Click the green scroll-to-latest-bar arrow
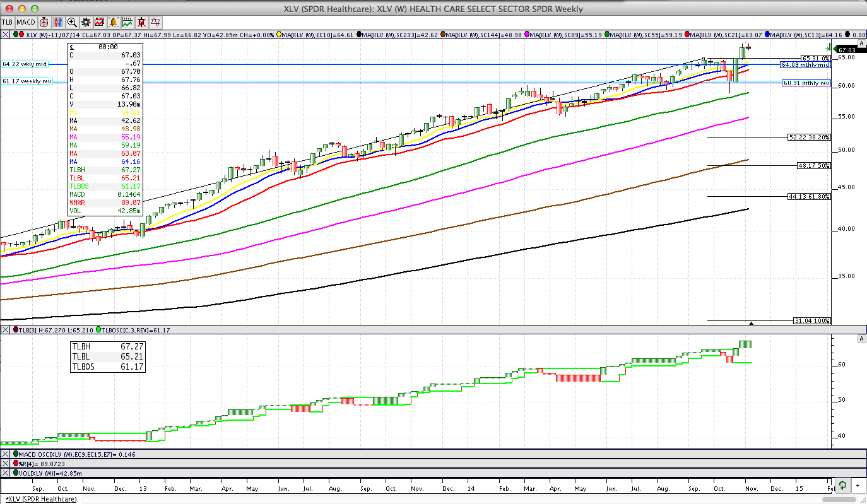The image size is (867, 504). click(x=827, y=48)
